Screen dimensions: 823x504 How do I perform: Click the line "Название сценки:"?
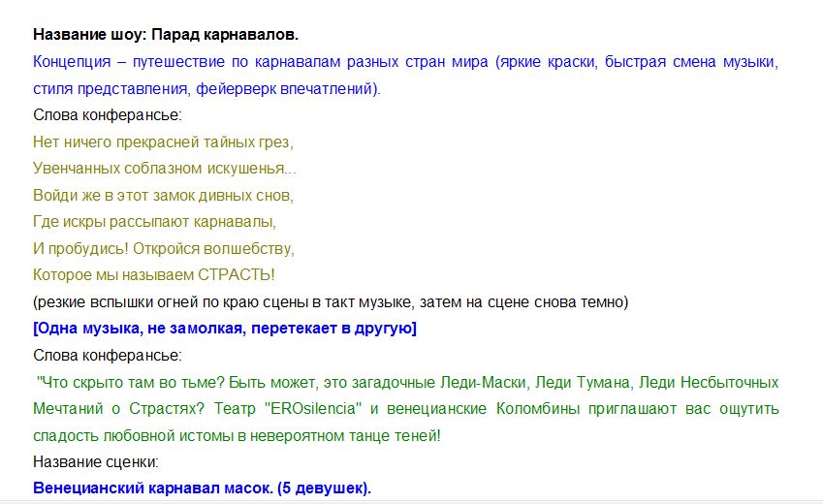click(95, 461)
